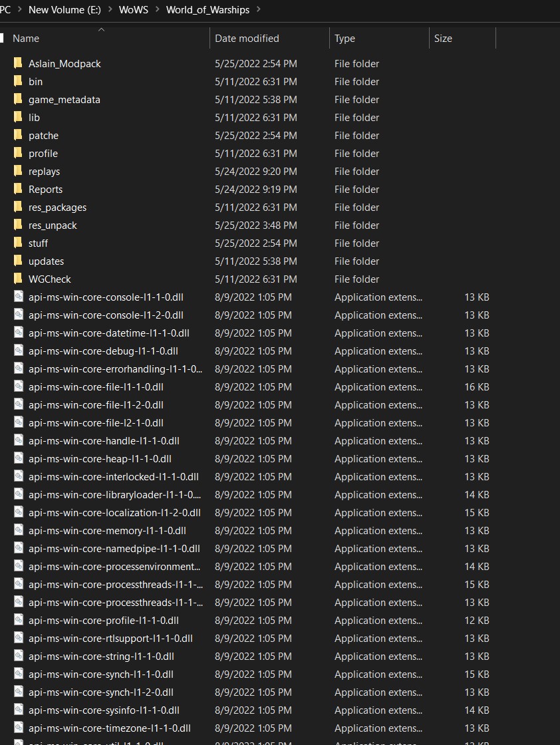Navigate to New Volume (E:) breadcrumb

65,9
